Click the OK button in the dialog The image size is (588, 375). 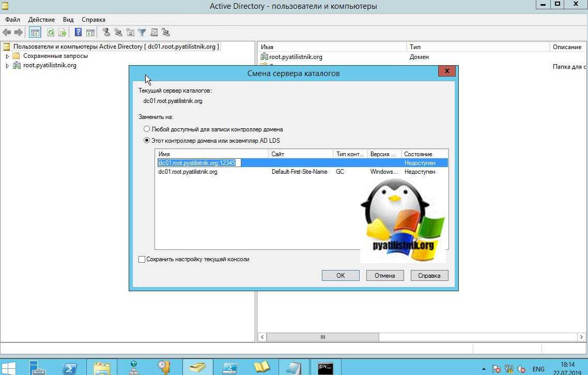tap(341, 276)
